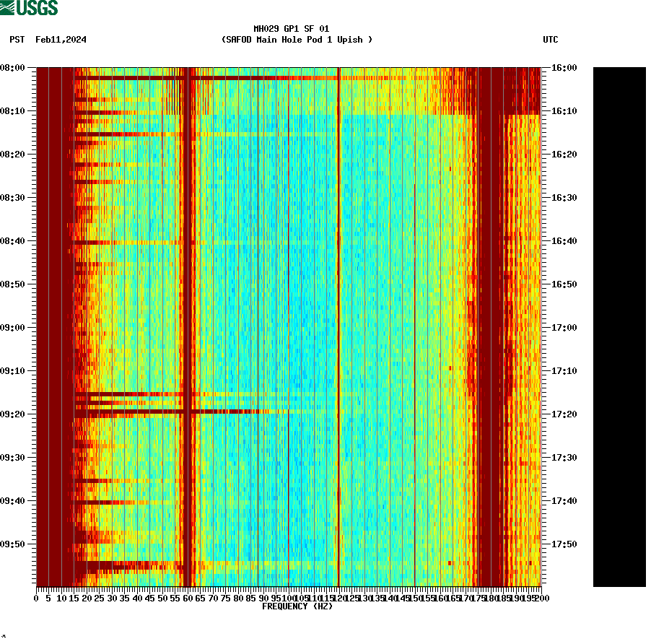Click the dark 60 Hz noise stripe on the spectrogram
Image resolution: width=651 pixels, height=644 pixels.
pyautogui.click(x=188, y=325)
